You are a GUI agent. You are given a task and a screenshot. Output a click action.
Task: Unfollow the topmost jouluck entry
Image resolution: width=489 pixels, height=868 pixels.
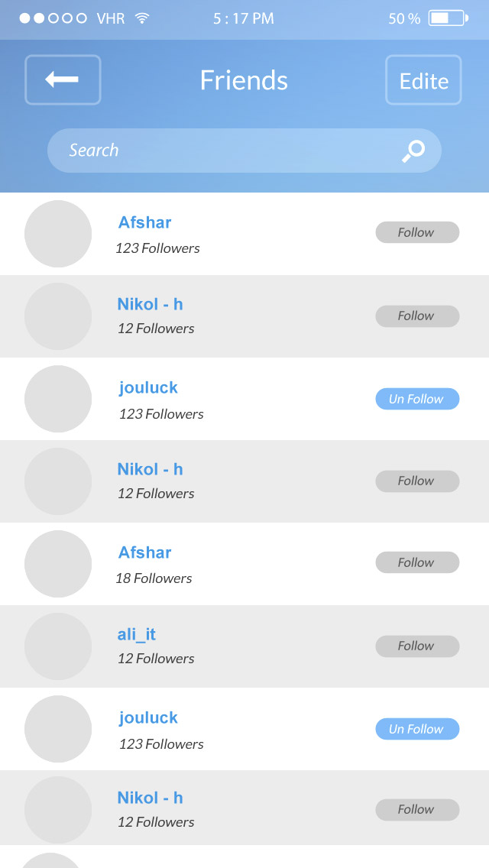[x=417, y=399]
